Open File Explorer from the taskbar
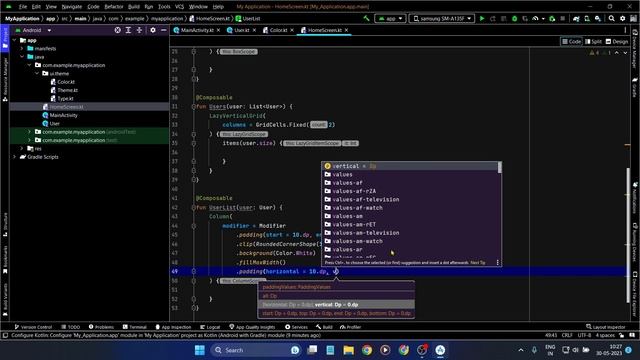The width and height of the screenshot is (640, 360). (348, 350)
